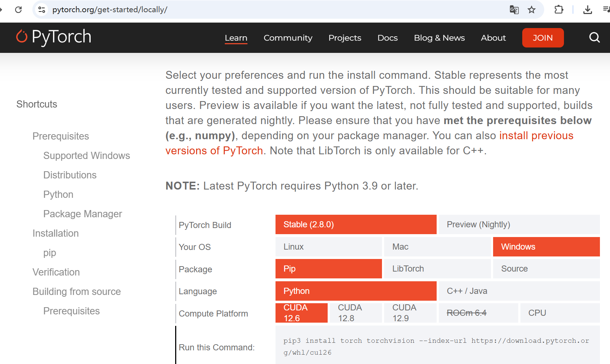Click the Shortcuts sidebar heading
Screen dimensions: 610x364
[37, 104]
